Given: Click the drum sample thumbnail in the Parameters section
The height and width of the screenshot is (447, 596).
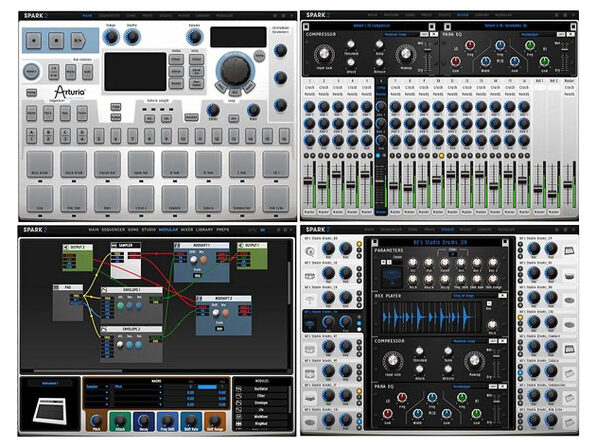Looking at the screenshot, I should point(392,277).
